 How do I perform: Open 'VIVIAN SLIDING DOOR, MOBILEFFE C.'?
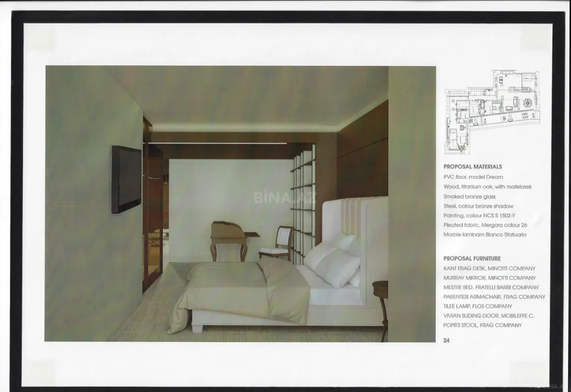click(x=489, y=316)
